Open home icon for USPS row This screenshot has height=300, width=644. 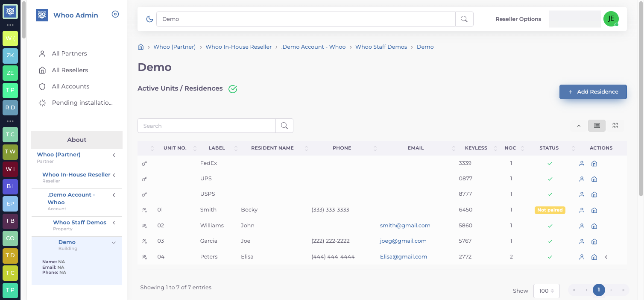coord(594,194)
